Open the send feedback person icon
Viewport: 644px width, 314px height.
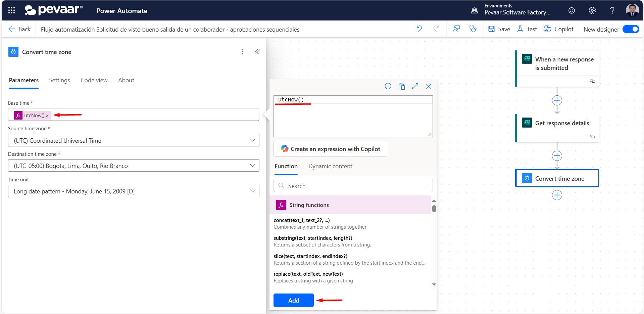click(x=456, y=29)
